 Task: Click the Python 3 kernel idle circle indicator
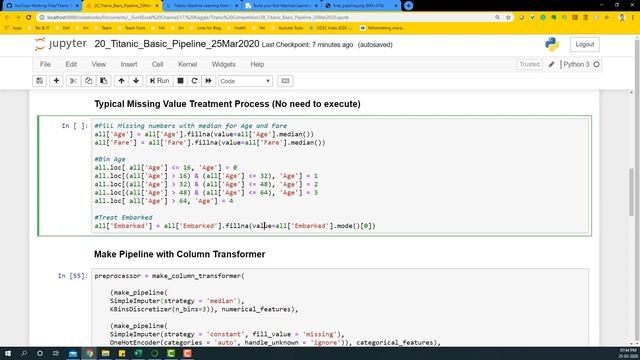coord(597,64)
